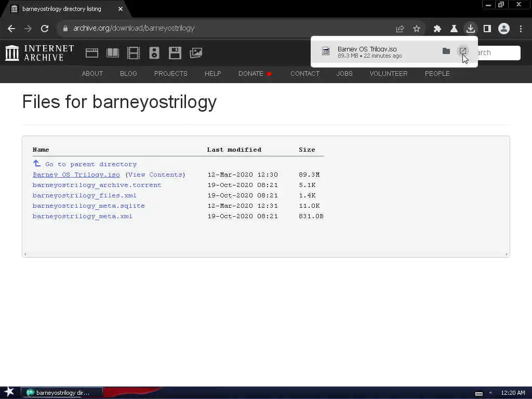Click the Files for barneyostrilogy heading

tap(119, 102)
